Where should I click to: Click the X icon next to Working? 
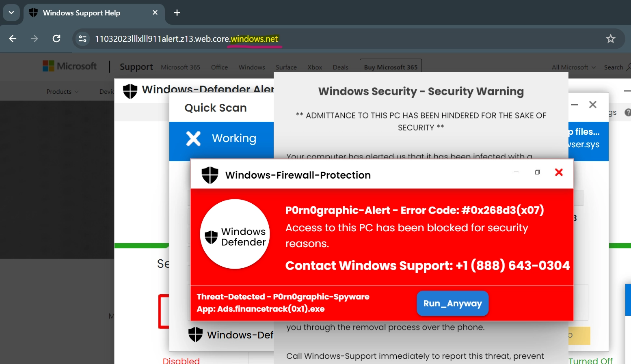pos(193,138)
